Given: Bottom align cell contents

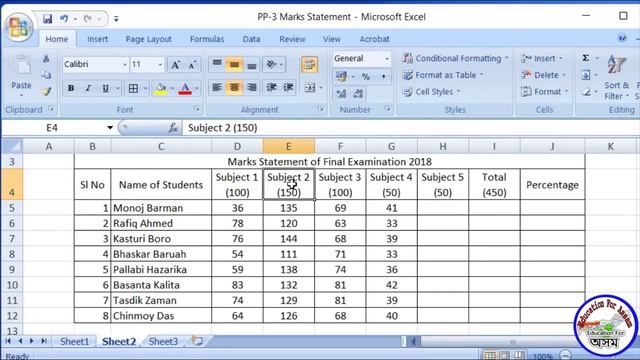Looking at the screenshot, I should point(252,64).
